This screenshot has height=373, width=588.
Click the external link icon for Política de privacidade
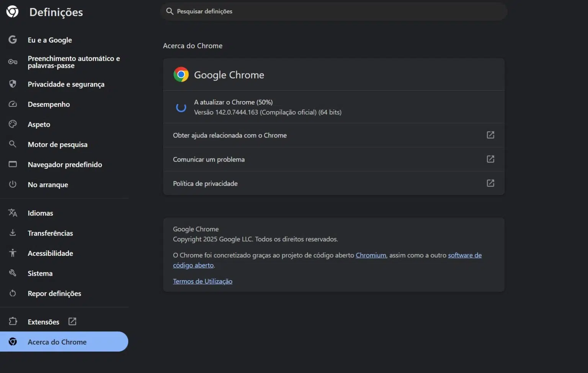(490, 183)
